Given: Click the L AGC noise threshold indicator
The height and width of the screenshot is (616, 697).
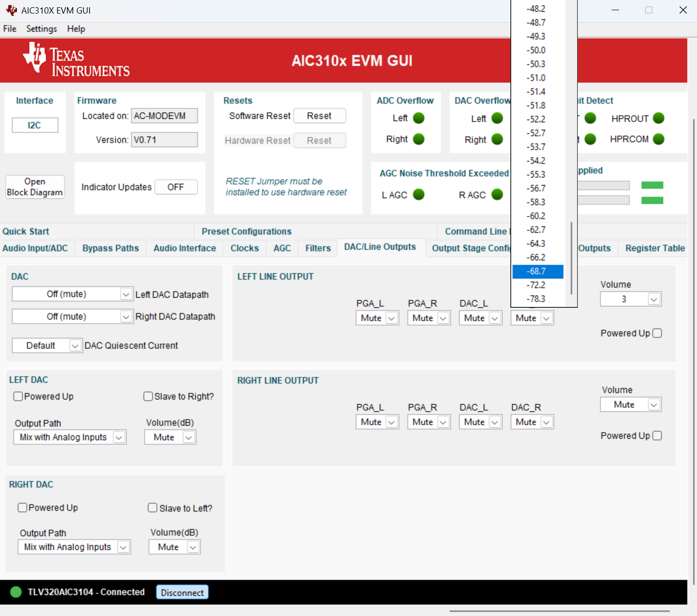Looking at the screenshot, I should coord(419,194).
